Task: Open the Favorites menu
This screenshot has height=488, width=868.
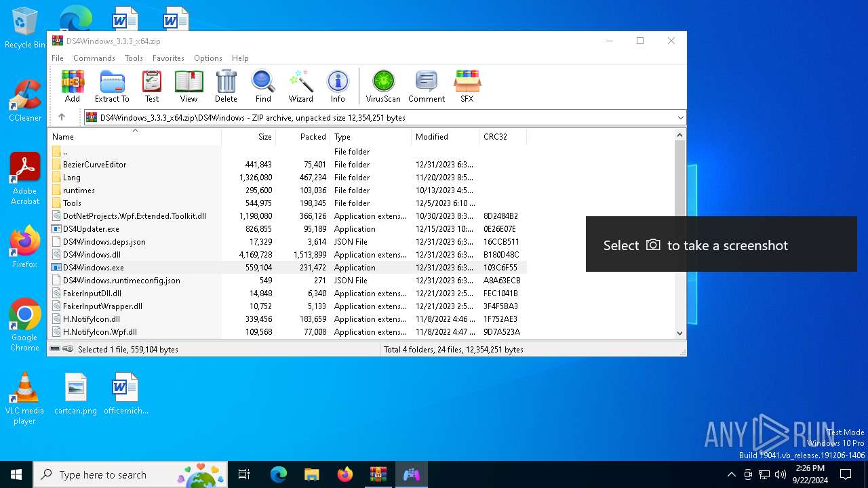Action: [x=168, y=58]
